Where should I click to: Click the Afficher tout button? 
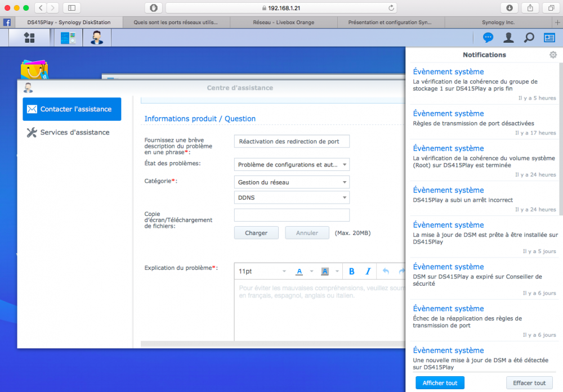pos(440,383)
